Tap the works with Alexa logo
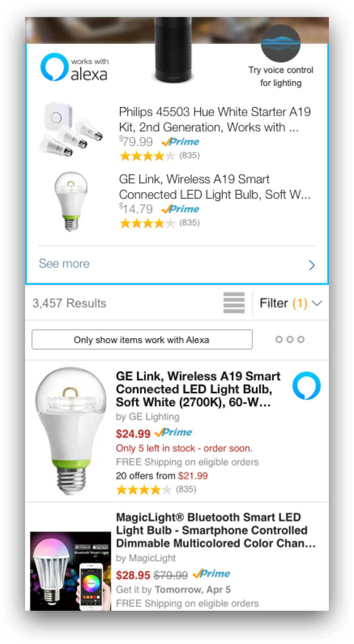This screenshot has width=354, height=644. tap(75, 67)
